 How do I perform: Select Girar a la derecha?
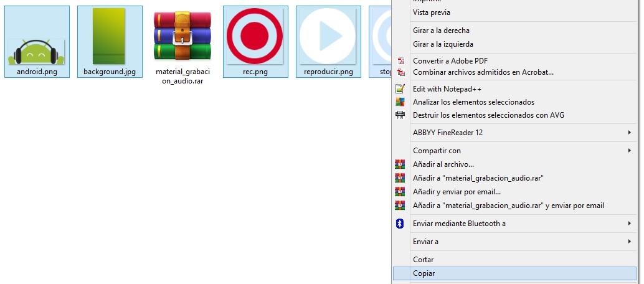(441, 31)
